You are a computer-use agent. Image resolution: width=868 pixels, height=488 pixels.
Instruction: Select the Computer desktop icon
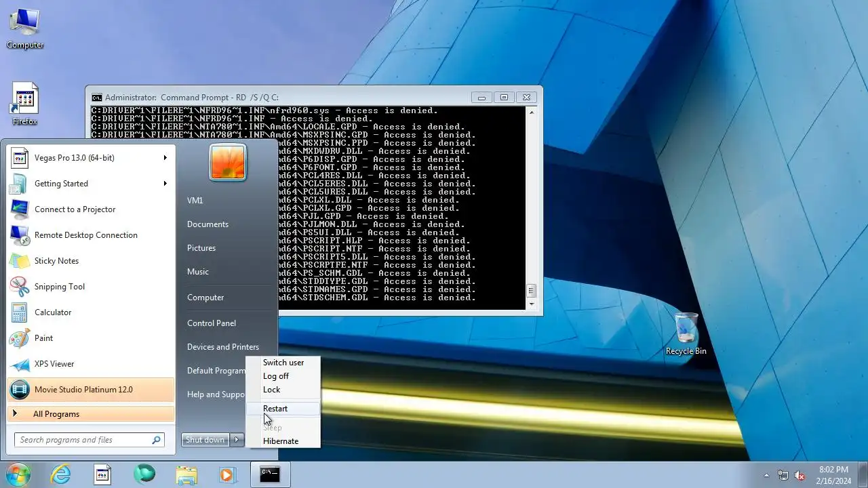(25, 28)
